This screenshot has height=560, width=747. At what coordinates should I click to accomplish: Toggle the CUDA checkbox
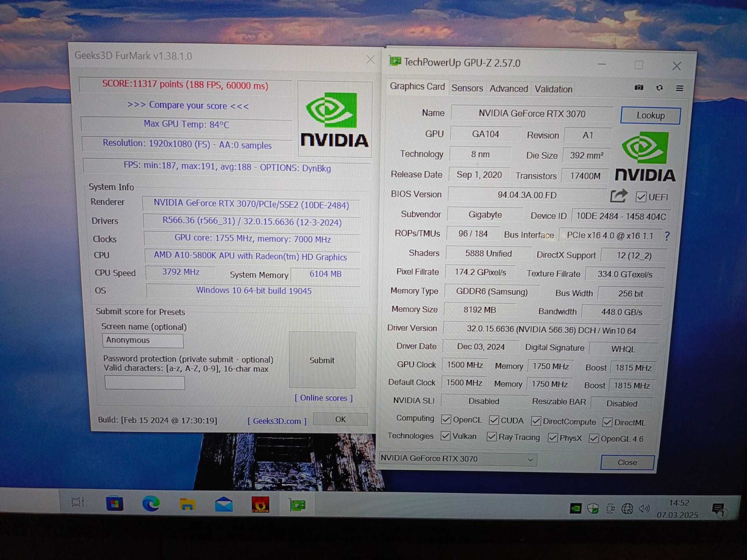click(x=494, y=420)
